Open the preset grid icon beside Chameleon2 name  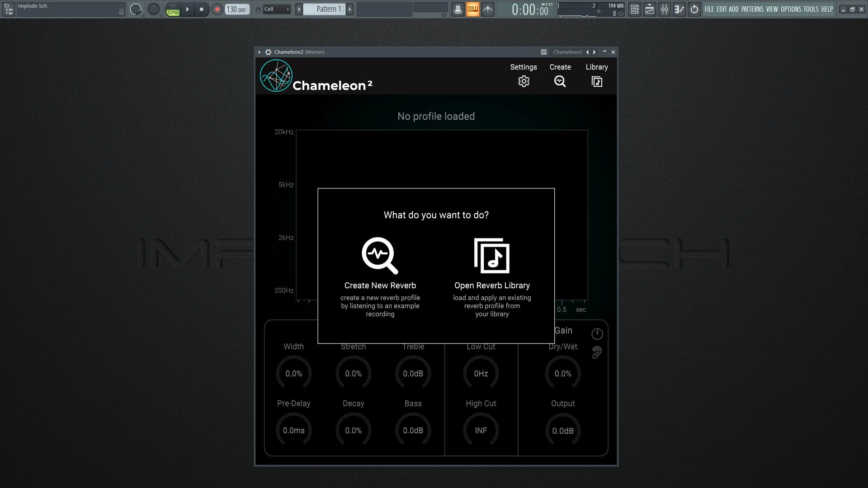point(544,52)
